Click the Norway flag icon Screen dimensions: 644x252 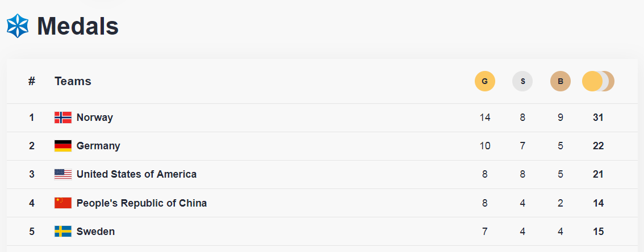tap(63, 117)
